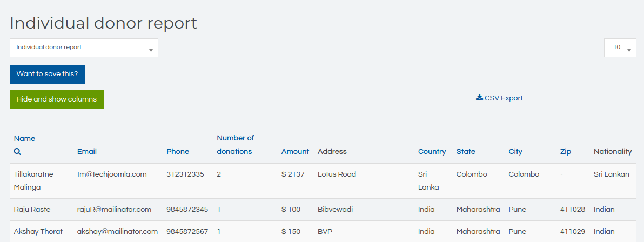
Task: Click the Tillakaratne Malinga name cell
Action: [x=33, y=180]
